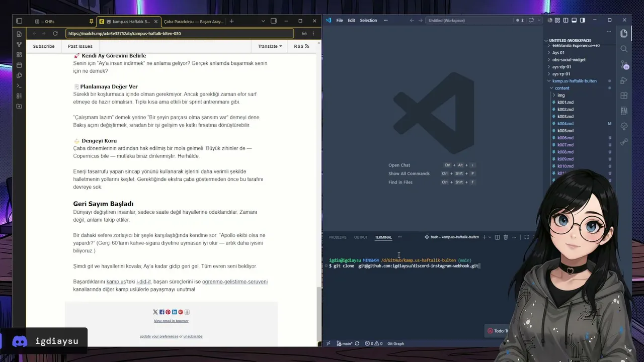Open the Search icon in VS Code activity bar
644x362 pixels.
(624, 49)
